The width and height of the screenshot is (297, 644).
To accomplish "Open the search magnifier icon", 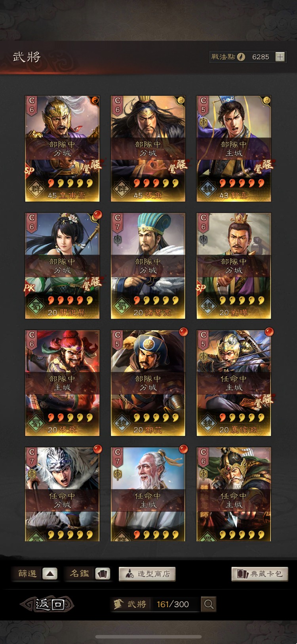I will [x=209, y=604].
